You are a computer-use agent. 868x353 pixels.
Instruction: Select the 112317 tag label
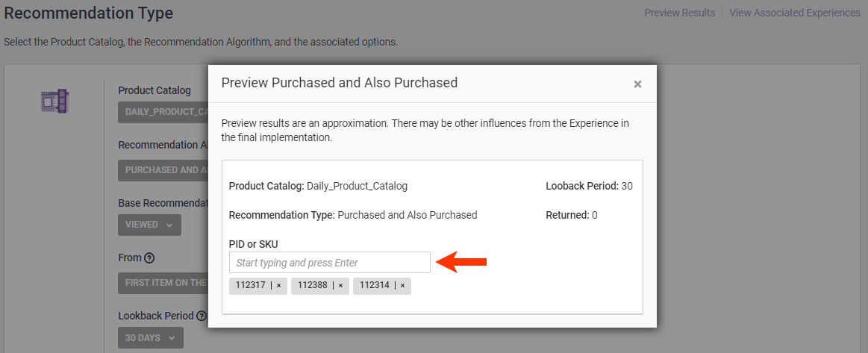250,286
